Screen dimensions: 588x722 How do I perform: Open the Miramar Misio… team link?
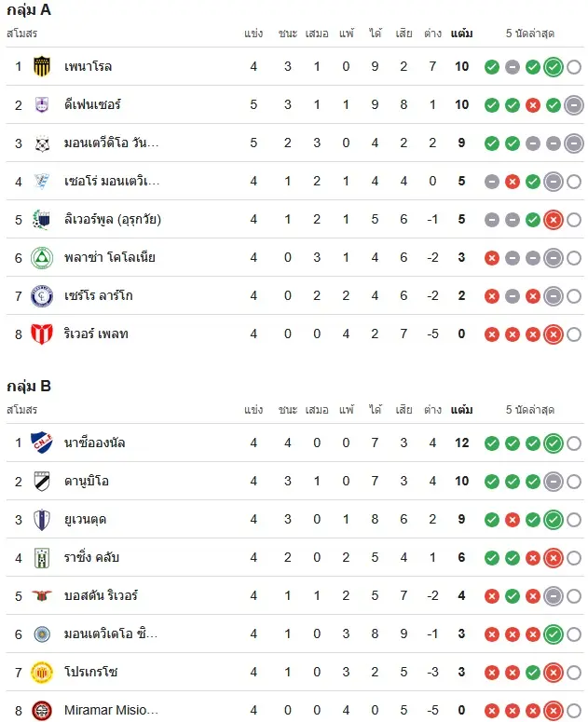tap(111, 710)
